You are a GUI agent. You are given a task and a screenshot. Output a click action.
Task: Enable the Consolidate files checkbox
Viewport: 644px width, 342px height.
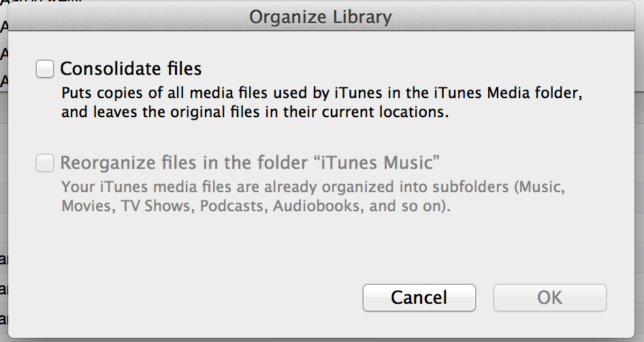(x=45, y=69)
